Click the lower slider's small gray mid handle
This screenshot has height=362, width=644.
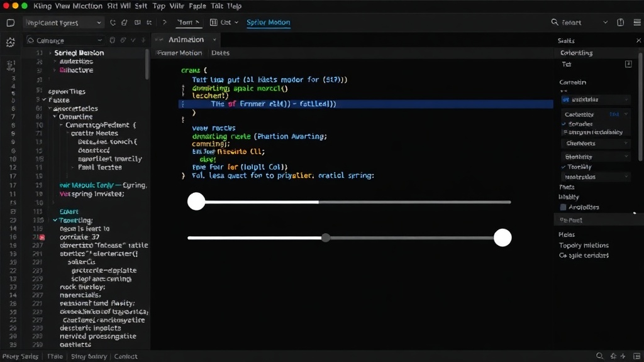326,238
